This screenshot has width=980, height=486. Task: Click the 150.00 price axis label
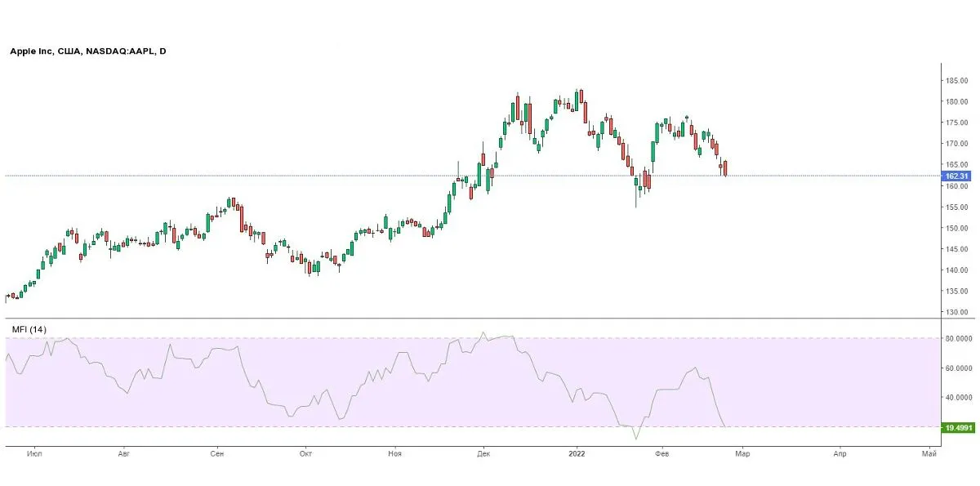tap(957, 228)
